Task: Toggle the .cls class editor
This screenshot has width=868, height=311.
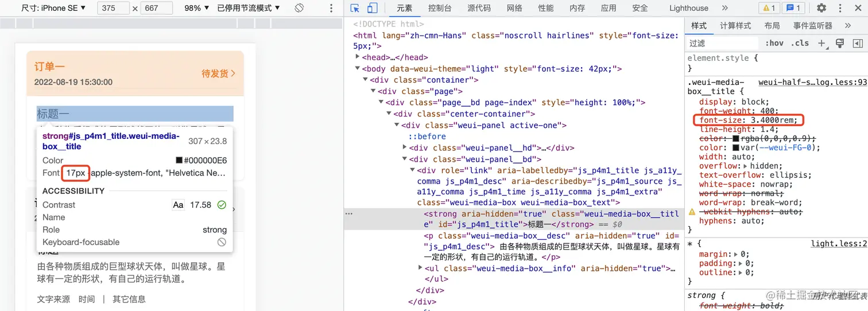Action: click(x=800, y=43)
